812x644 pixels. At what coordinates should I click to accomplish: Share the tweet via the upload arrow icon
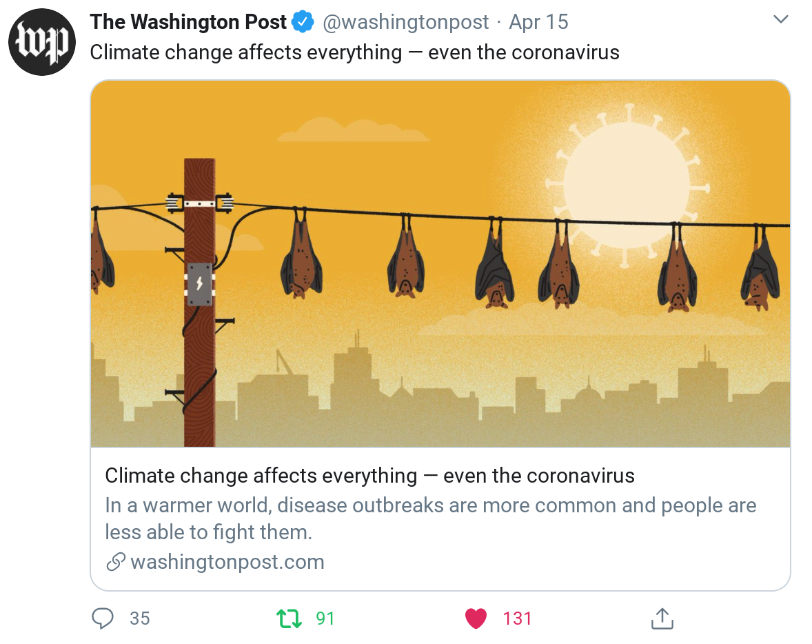pos(662,618)
